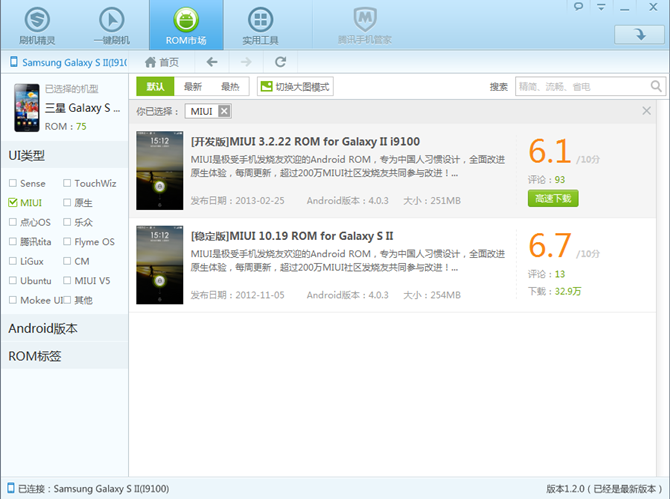Expand the ROM标签 section
670x499 pixels.
[65, 356]
